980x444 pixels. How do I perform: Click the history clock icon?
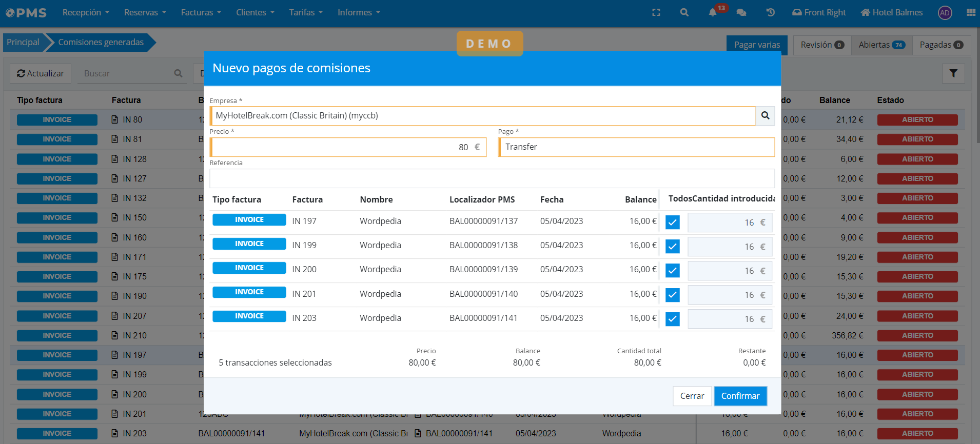pyautogui.click(x=770, y=12)
